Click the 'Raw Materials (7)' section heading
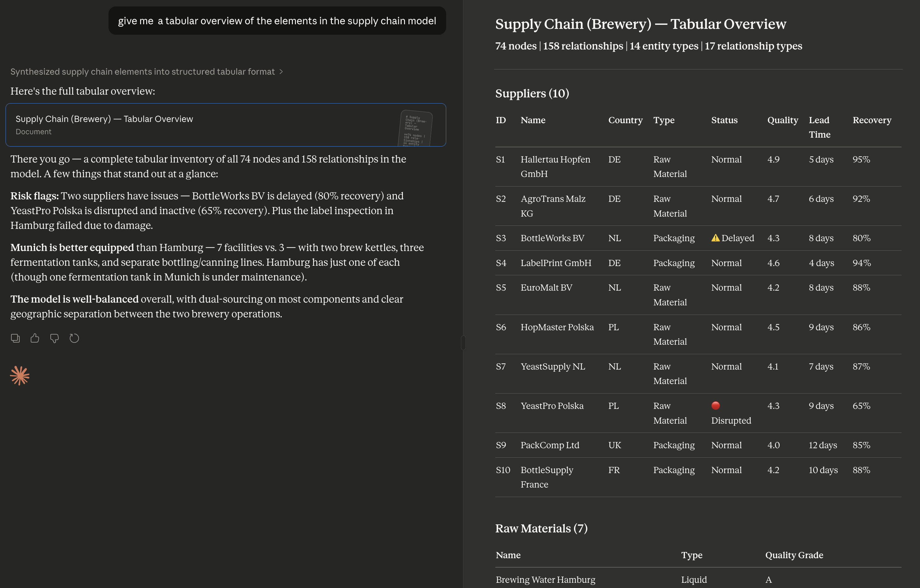Screen dimensions: 920x588 (541, 528)
